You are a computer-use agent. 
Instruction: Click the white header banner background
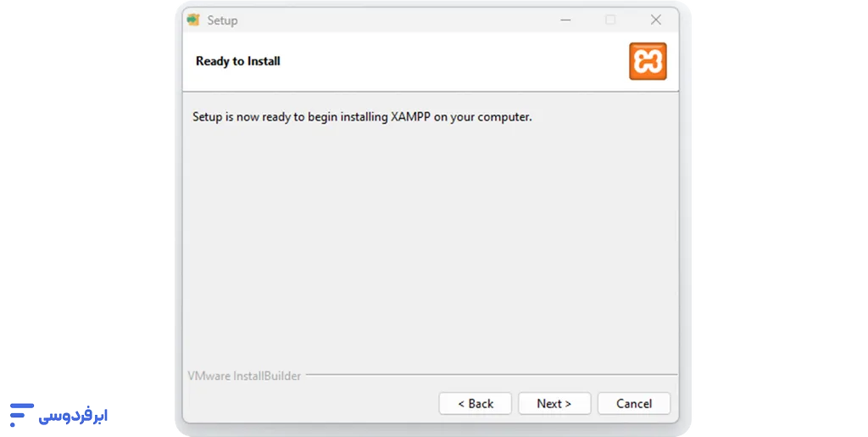click(x=442, y=61)
